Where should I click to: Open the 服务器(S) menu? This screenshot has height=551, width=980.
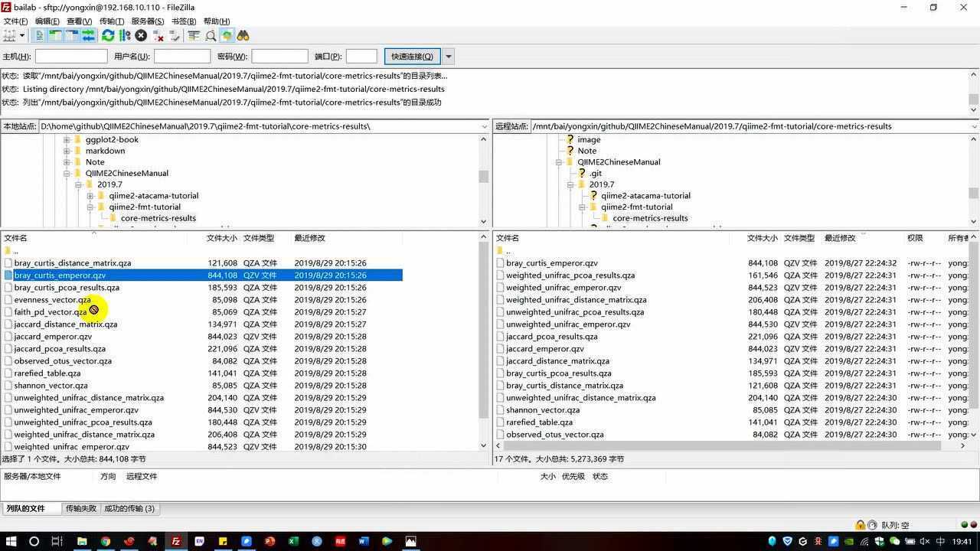tap(148, 21)
